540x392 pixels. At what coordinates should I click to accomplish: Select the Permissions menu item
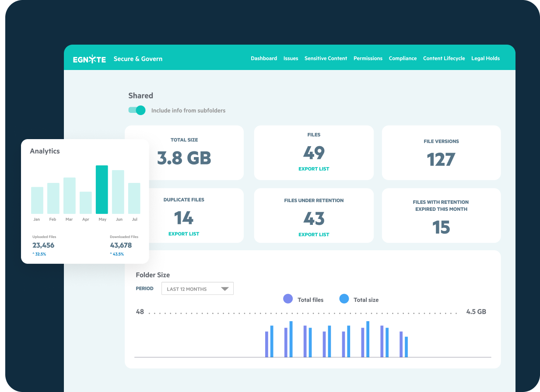pos(368,58)
